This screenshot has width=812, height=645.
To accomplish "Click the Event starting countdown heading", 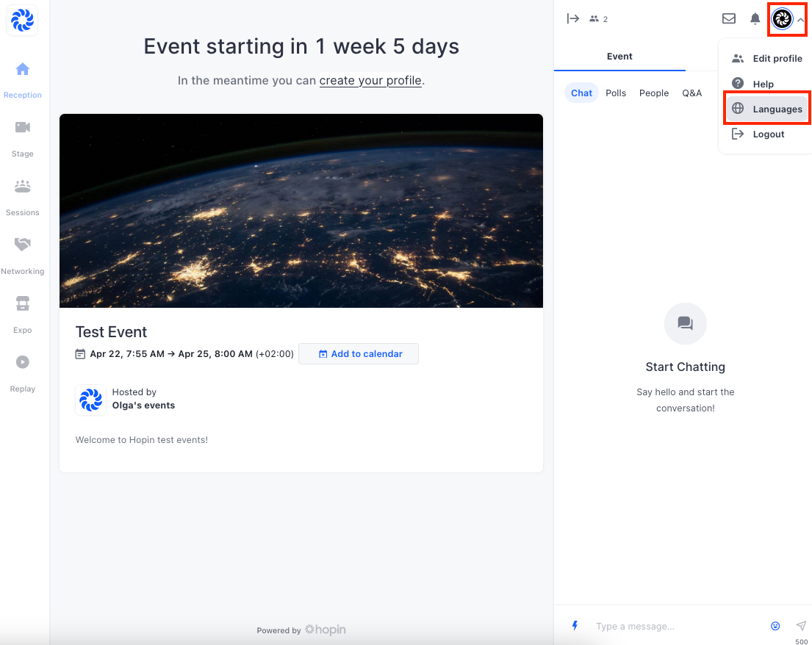I will [301, 46].
